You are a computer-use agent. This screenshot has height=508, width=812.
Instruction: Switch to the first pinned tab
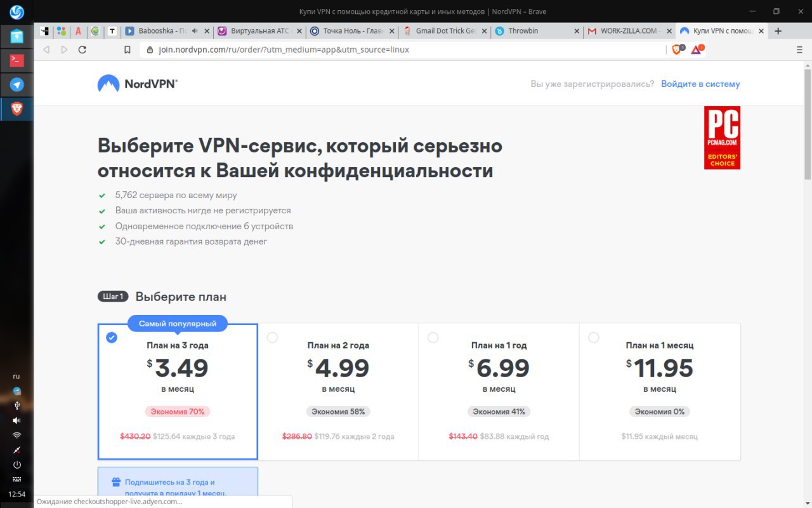(x=44, y=30)
